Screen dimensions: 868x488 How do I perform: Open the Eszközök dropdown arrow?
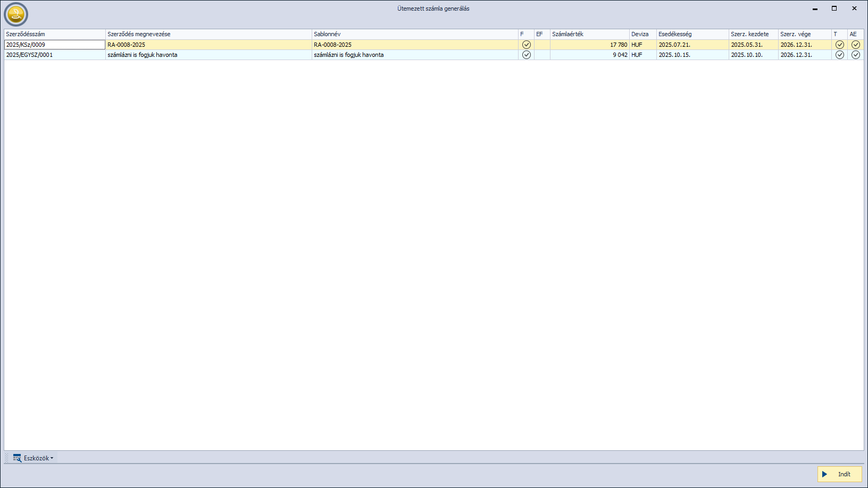52,458
